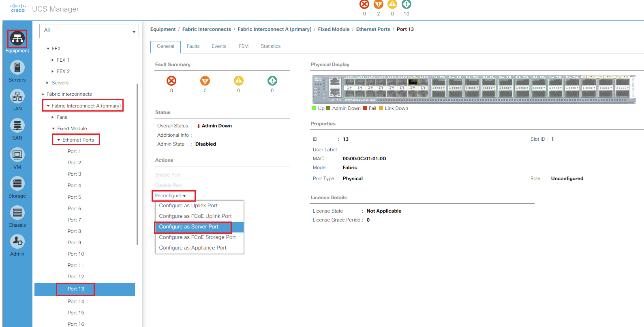Click the warning faults icon in top header
Screen dimensions: 644x327
tap(407, 4)
